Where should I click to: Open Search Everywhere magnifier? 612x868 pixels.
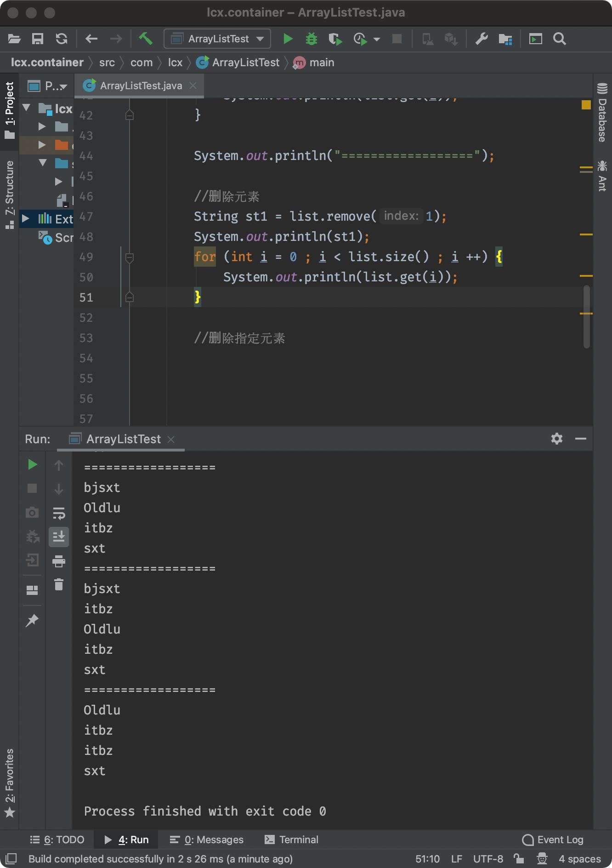(559, 39)
